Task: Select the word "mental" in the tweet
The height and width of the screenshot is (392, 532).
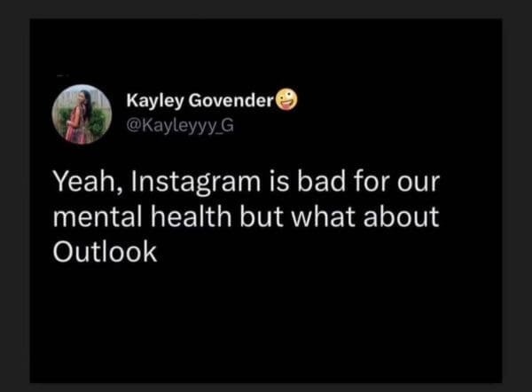Action: [x=97, y=216]
